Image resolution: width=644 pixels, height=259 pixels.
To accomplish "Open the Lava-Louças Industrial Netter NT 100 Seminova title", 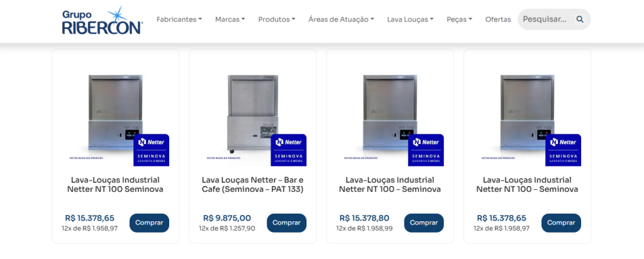I will 115,185.
